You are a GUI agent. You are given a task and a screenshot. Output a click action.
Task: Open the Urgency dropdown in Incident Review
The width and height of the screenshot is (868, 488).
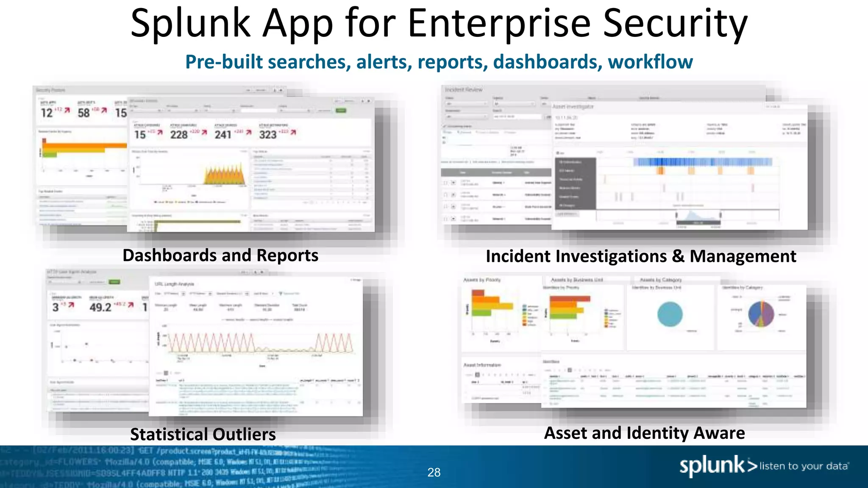click(514, 104)
